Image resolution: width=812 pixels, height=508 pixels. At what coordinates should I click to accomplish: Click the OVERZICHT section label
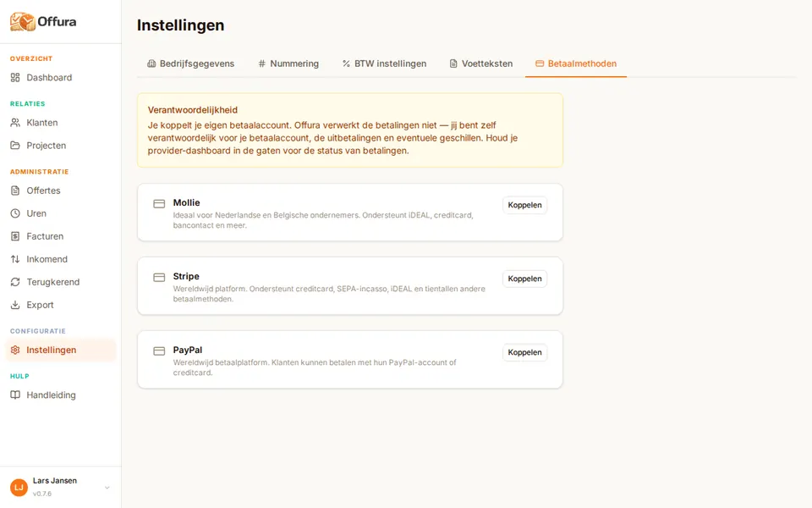click(x=31, y=58)
